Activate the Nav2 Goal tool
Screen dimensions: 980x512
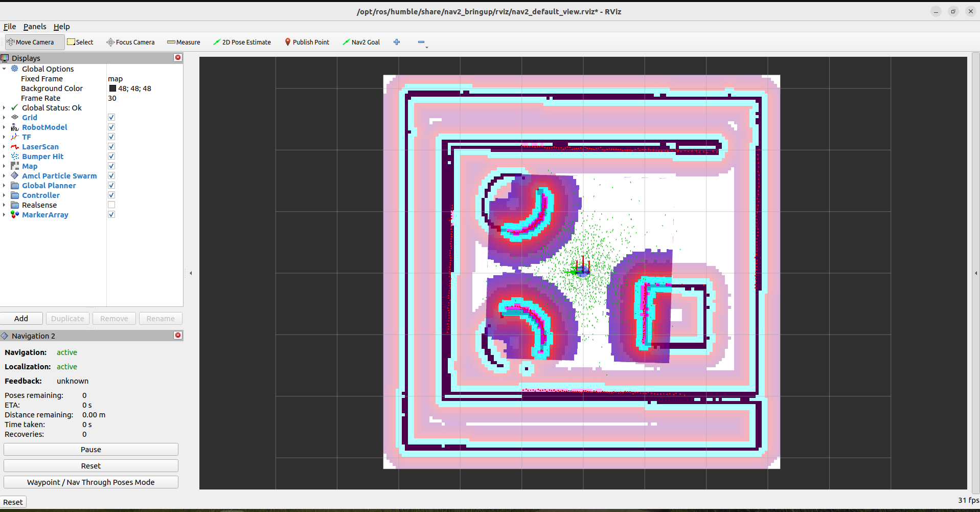(361, 42)
